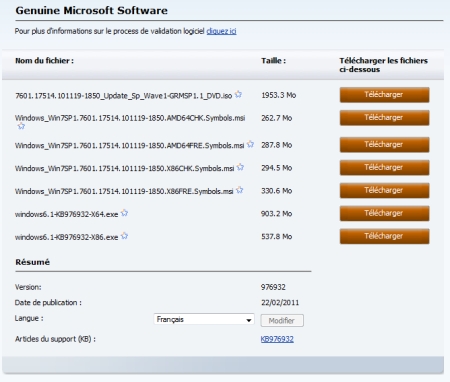Open the KB976932 support article link
The height and width of the screenshot is (382, 450).
coord(277,339)
